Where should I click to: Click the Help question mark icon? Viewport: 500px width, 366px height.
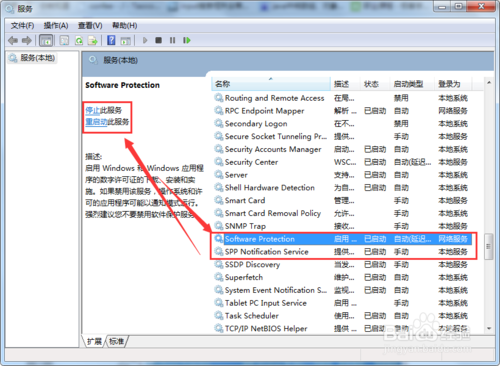pyautogui.click(x=111, y=40)
